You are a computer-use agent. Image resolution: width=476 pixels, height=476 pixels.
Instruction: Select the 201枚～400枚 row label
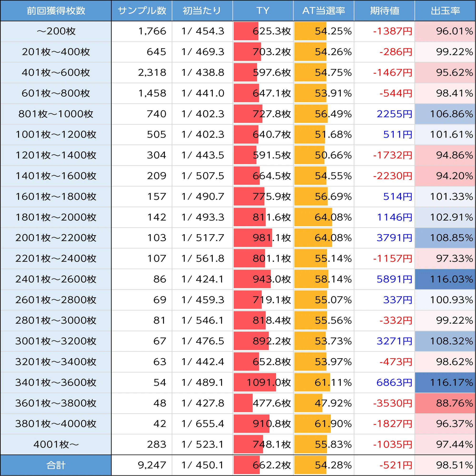pos(56,52)
